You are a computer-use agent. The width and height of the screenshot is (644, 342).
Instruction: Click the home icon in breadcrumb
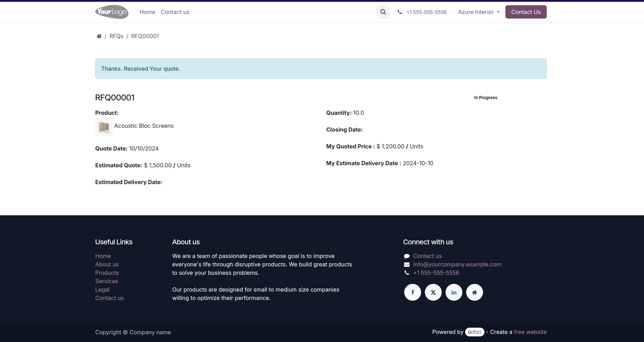pos(99,36)
